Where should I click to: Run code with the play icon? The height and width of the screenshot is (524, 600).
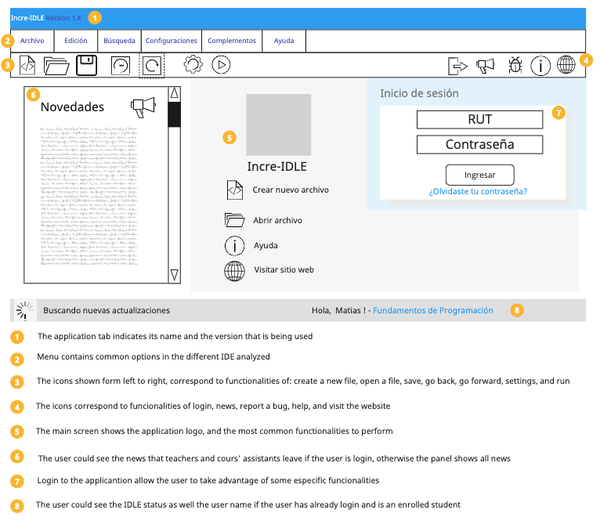coord(221,65)
